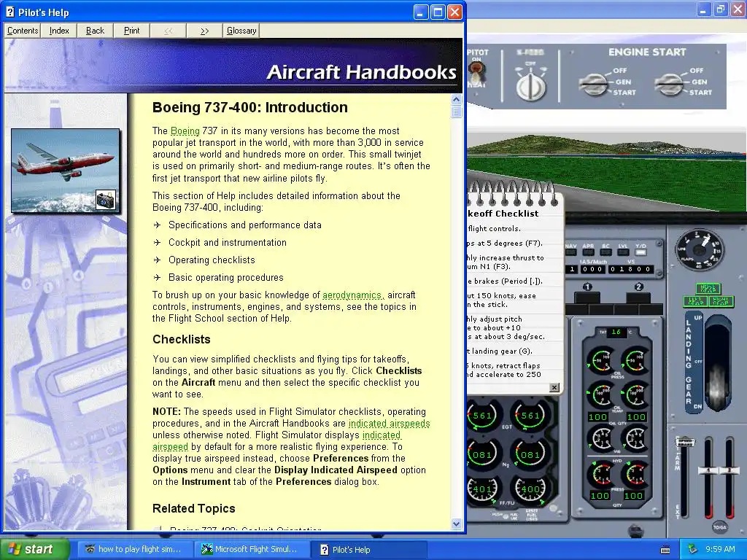Image resolution: width=747 pixels, height=560 pixels.
Task: Open the Index in Pilot's Help
Action: (x=59, y=31)
